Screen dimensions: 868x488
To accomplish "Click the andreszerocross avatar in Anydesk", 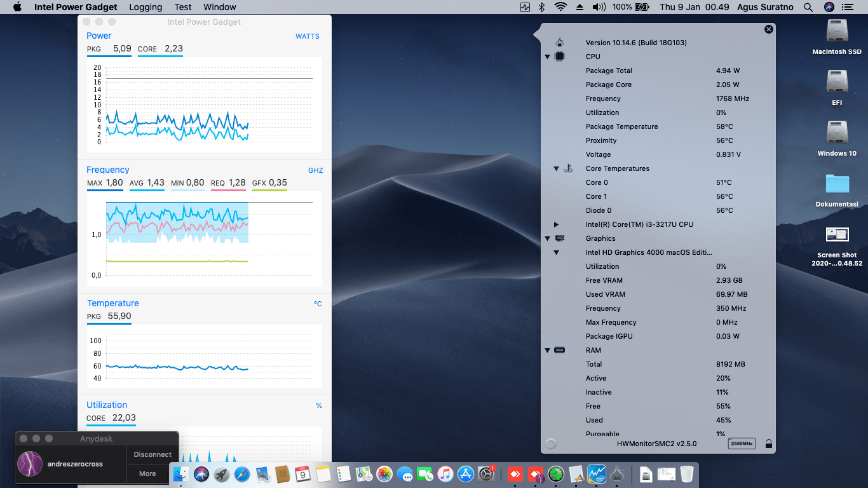I will point(30,464).
